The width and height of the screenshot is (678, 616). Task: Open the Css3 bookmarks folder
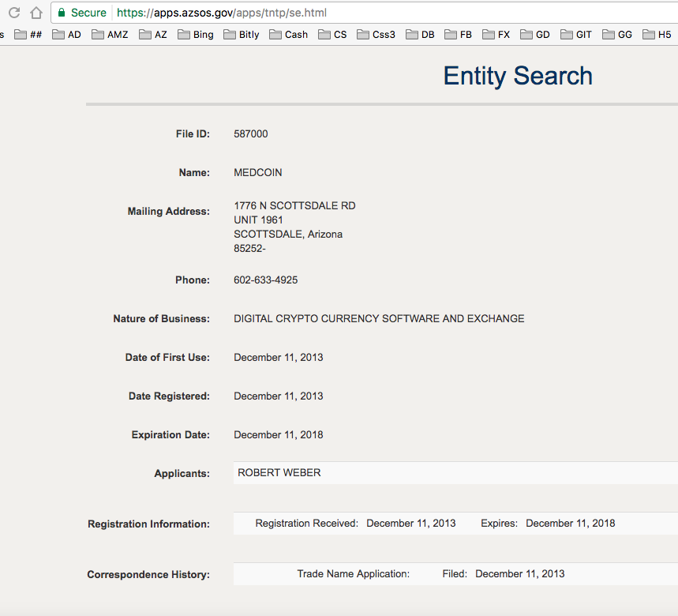coord(376,35)
